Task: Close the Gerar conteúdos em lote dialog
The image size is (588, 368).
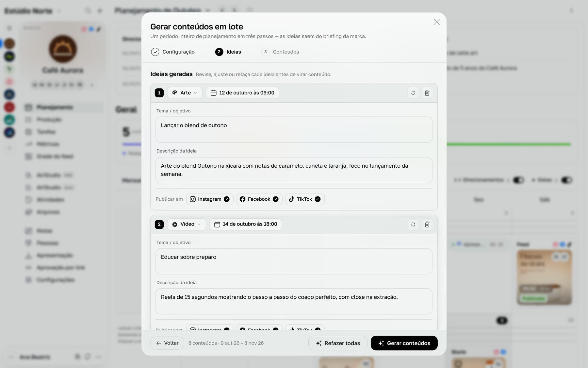Action: (436, 22)
